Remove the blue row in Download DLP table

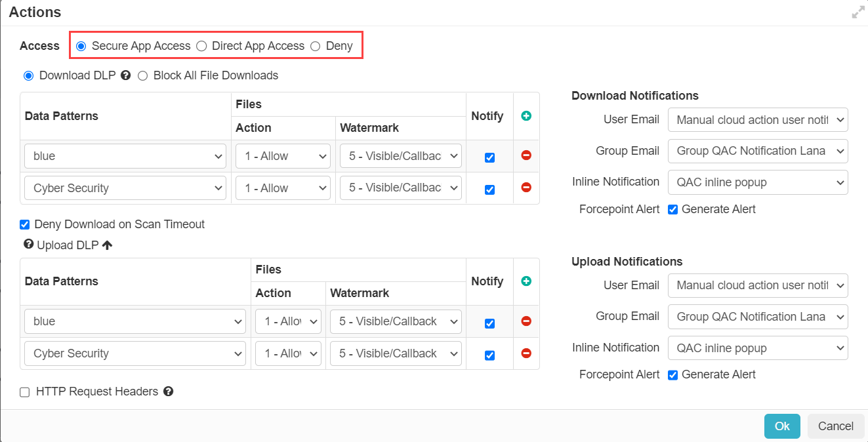click(x=526, y=155)
